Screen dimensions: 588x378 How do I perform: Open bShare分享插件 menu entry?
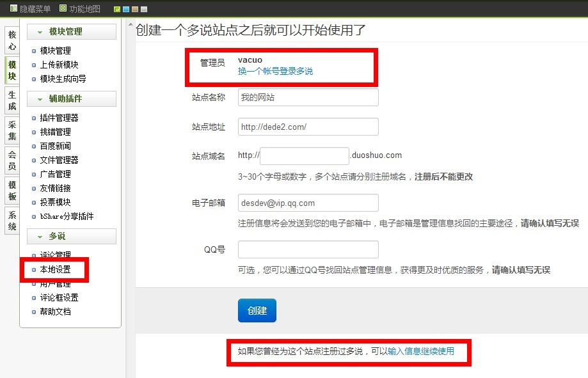pyautogui.click(x=67, y=216)
